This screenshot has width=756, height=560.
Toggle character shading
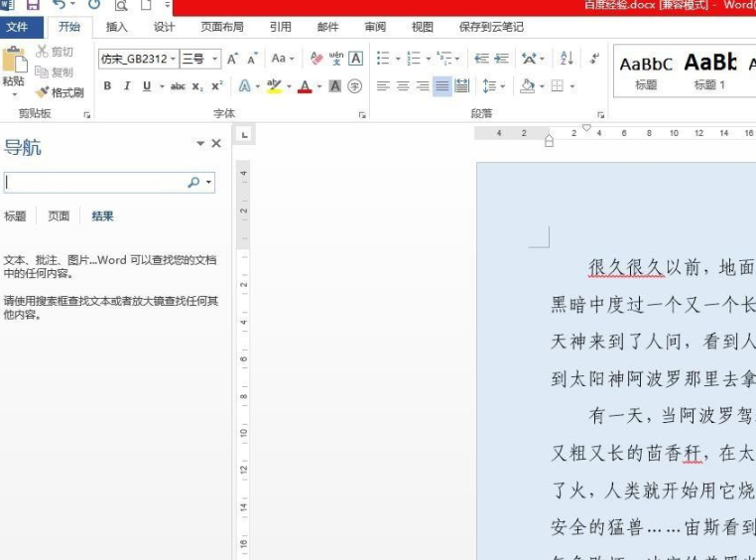pos(334,86)
